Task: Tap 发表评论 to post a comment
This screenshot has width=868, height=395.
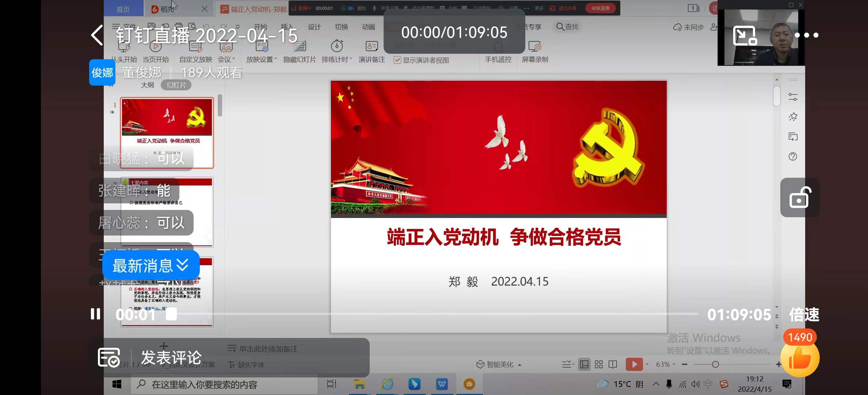Action: coord(171,357)
